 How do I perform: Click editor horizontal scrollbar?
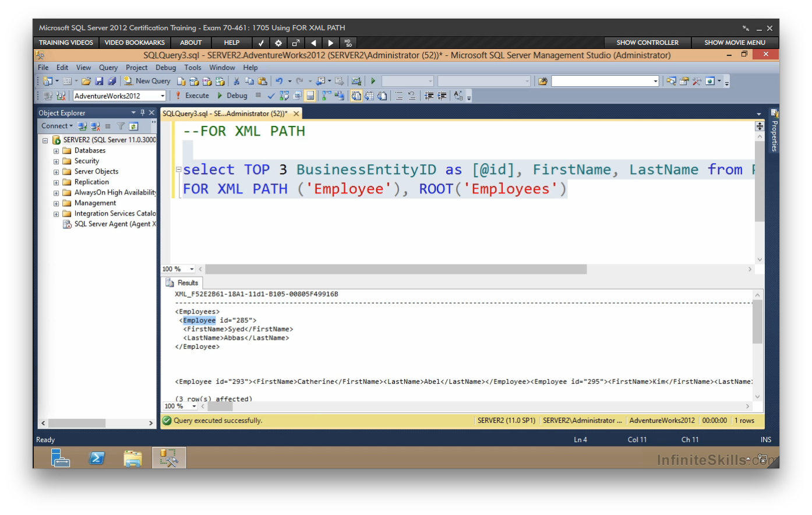click(x=396, y=269)
